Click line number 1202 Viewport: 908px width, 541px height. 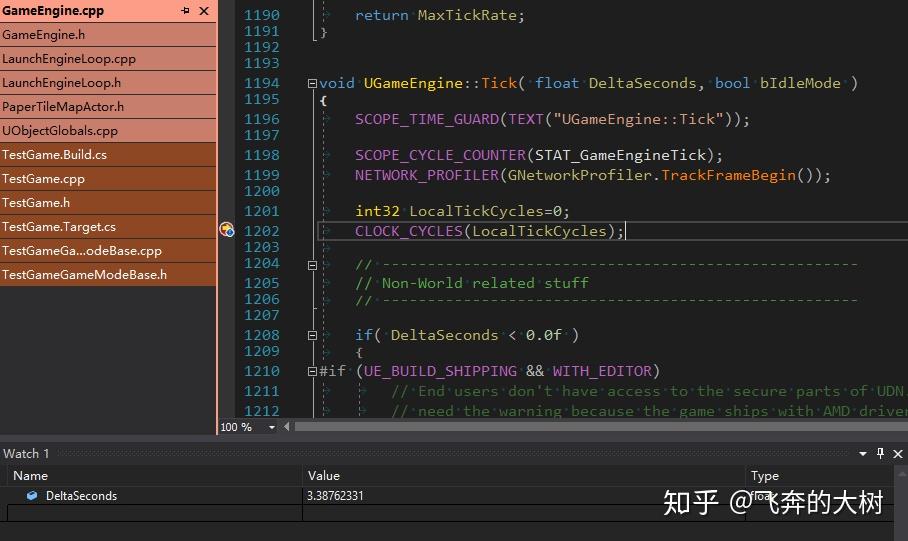262,231
